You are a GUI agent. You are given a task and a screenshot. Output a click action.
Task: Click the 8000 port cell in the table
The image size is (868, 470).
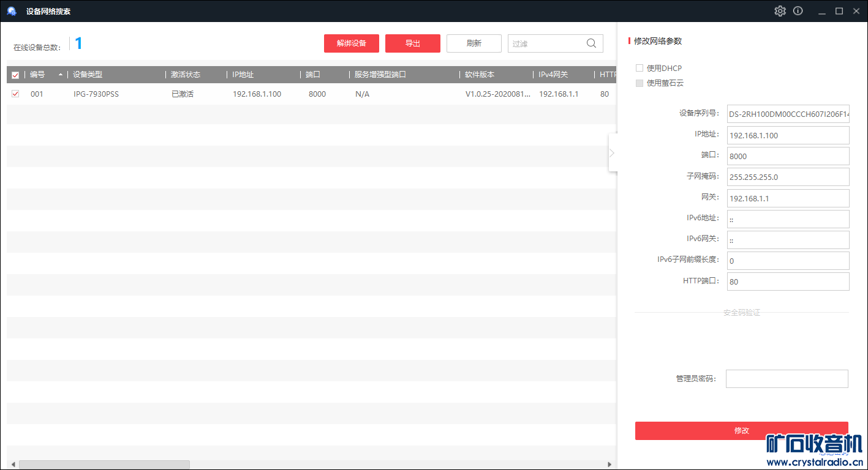317,94
